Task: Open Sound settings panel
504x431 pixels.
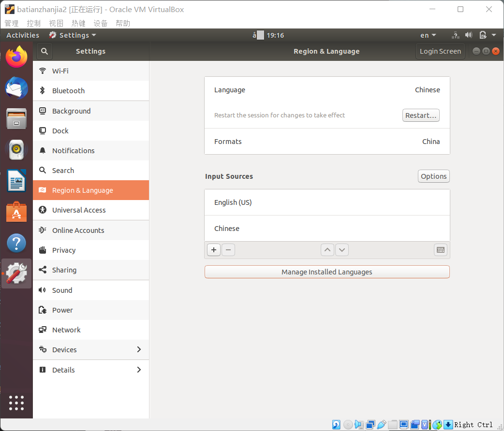Action: 91,290
